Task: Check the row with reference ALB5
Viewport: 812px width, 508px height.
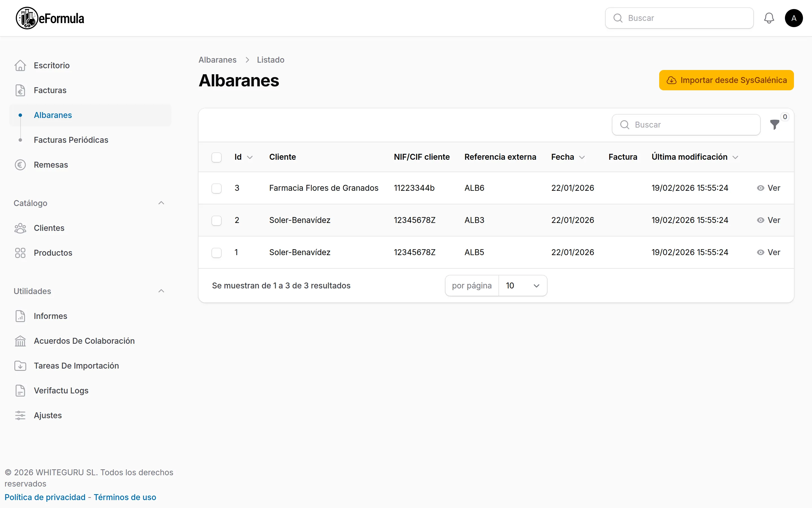Action: pyautogui.click(x=217, y=253)
